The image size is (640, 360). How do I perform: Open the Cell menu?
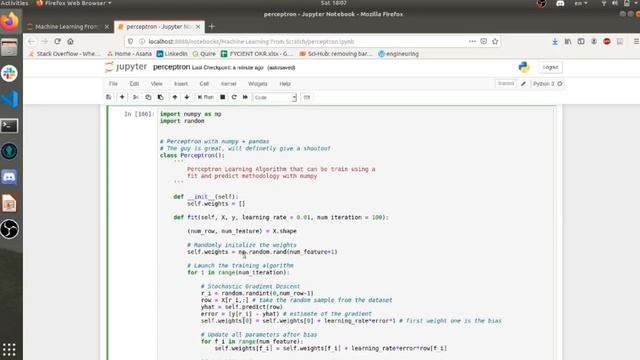coord(204,84)
